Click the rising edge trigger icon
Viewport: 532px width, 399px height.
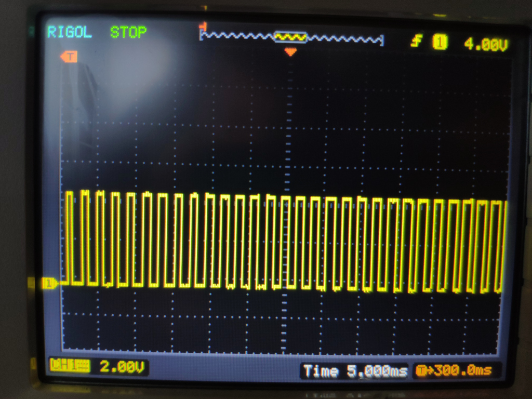tap(416, 42)
